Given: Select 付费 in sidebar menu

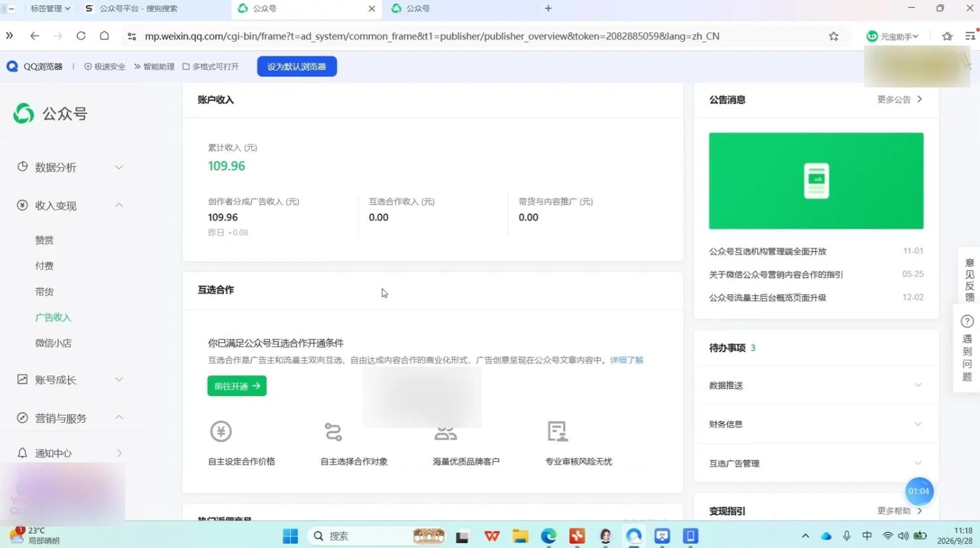Looking at the screenshot, I should pos(44,266).
